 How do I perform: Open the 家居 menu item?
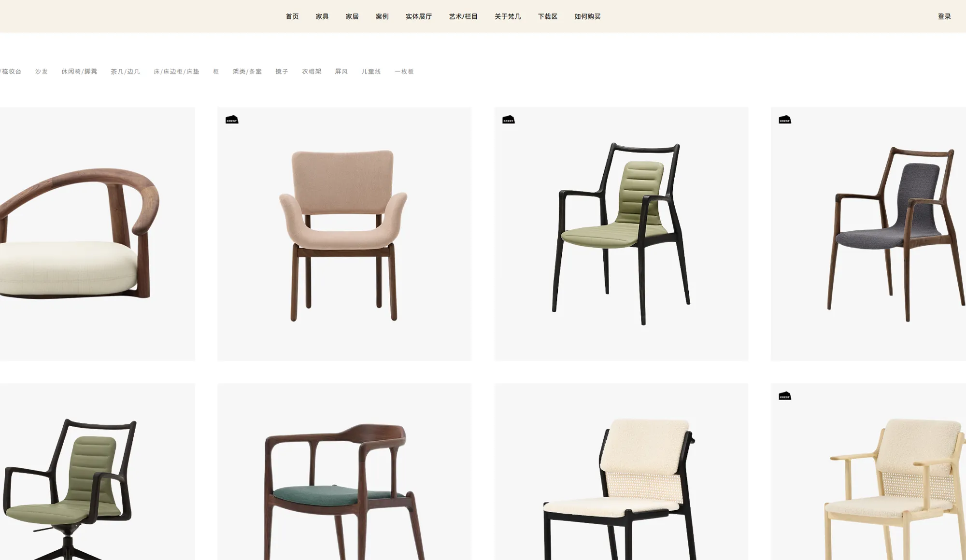[x=352, y=16]
